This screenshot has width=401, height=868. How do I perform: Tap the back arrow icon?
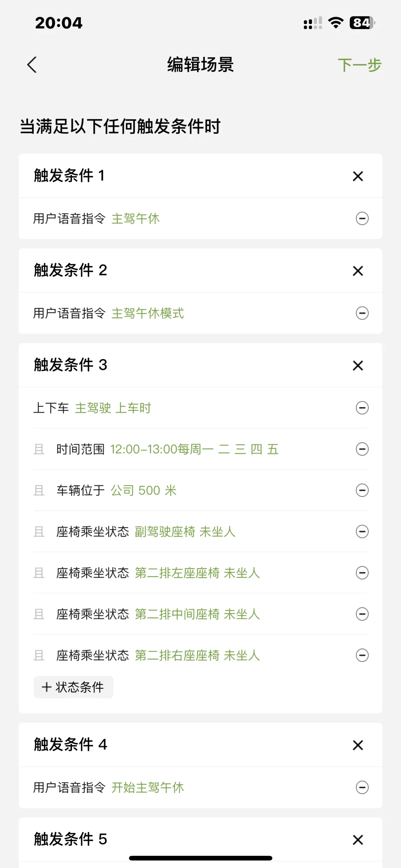pyautogui.click(x=32, y=65)
